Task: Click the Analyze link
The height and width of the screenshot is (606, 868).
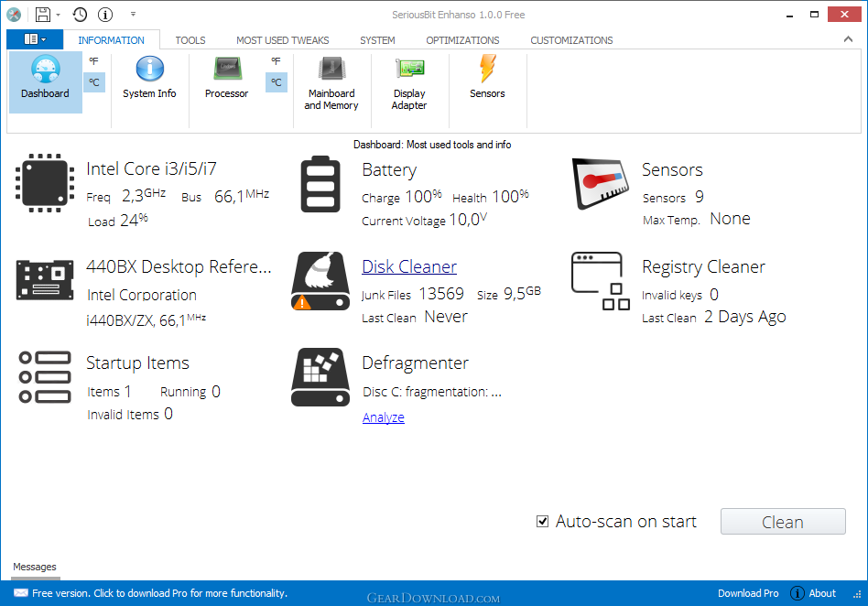Action: pos(383,417)
